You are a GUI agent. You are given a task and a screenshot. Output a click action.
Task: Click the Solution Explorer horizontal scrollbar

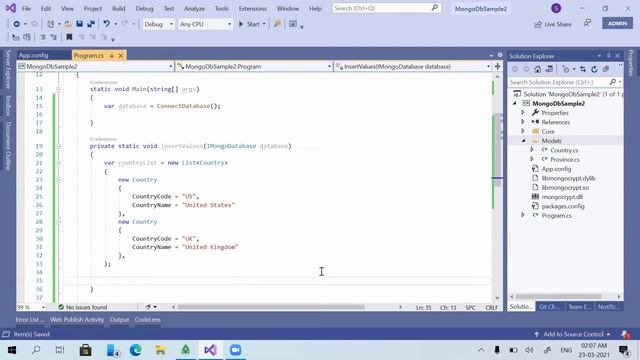(558, 297)
